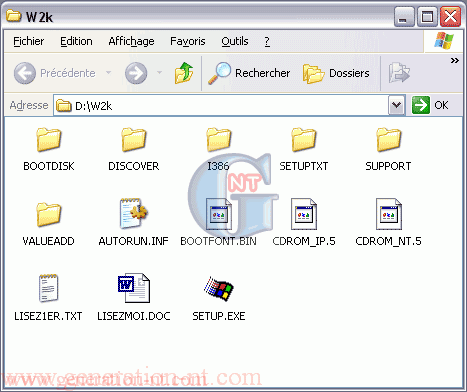Click the D:\W2k address field

[221, 106]
